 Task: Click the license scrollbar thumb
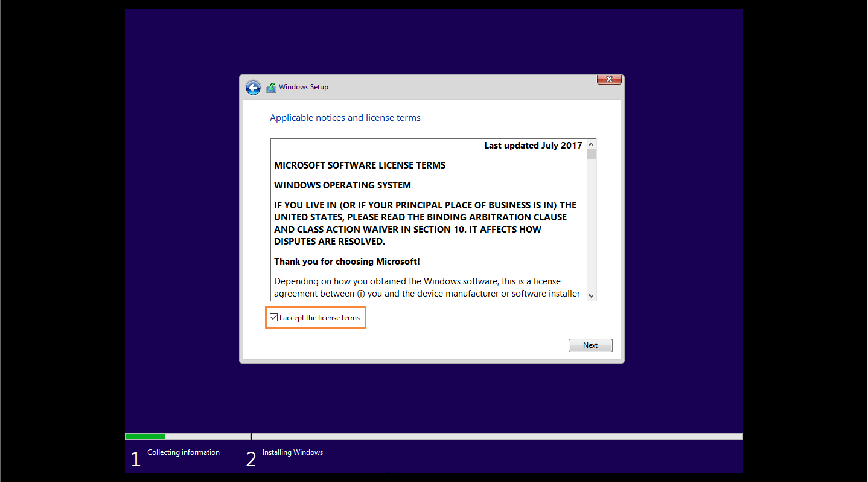click(591, 155)
